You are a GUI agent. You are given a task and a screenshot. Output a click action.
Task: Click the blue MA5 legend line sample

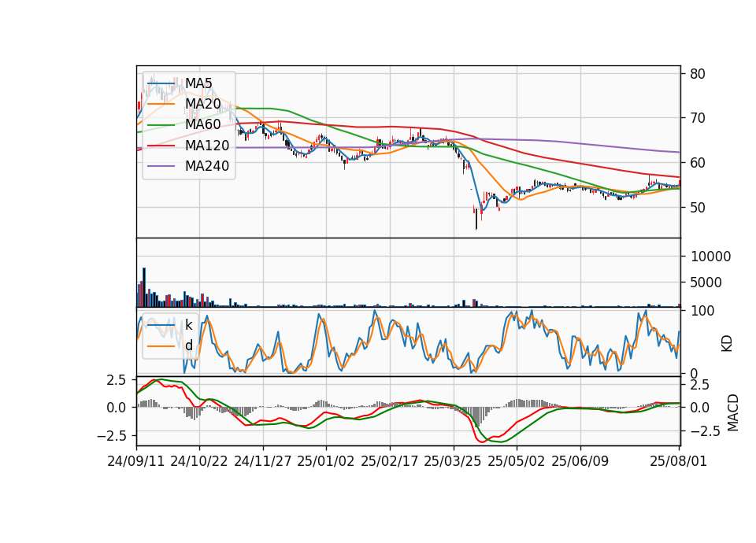[x=161, y=83]
